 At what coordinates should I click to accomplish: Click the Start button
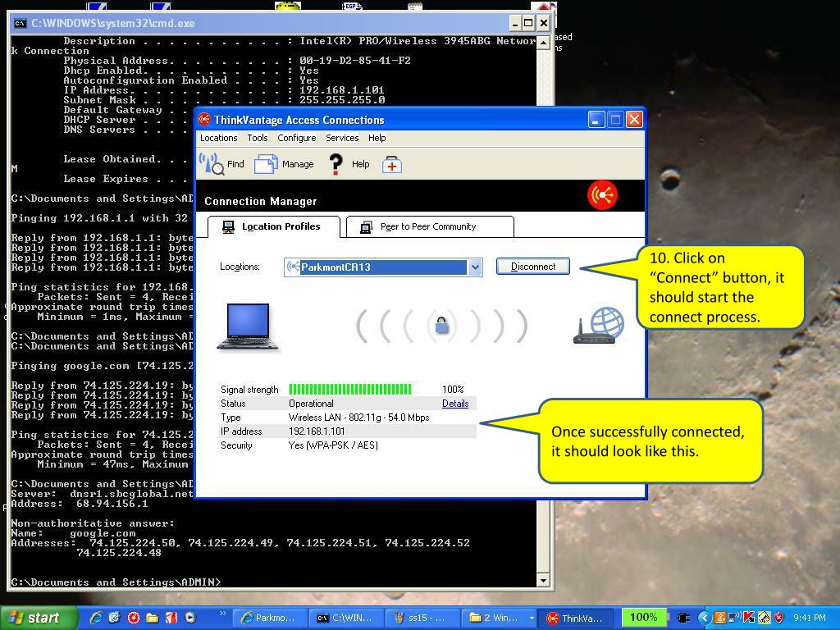click(x=39, y=619)
